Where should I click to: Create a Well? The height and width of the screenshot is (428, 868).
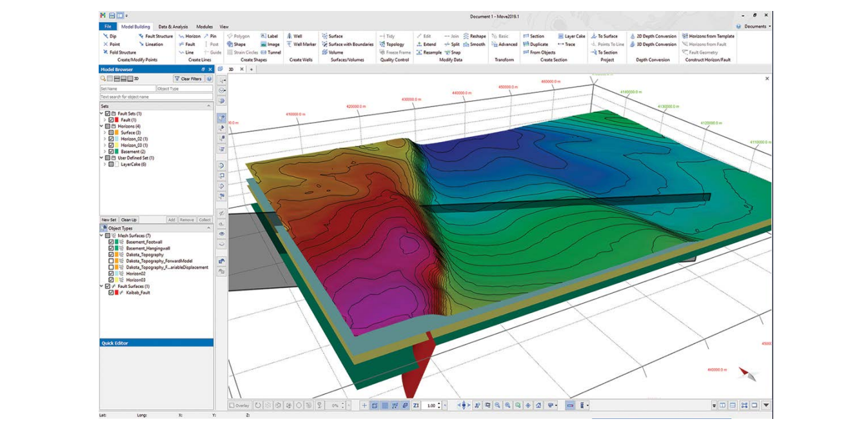[x=294, y=36]
